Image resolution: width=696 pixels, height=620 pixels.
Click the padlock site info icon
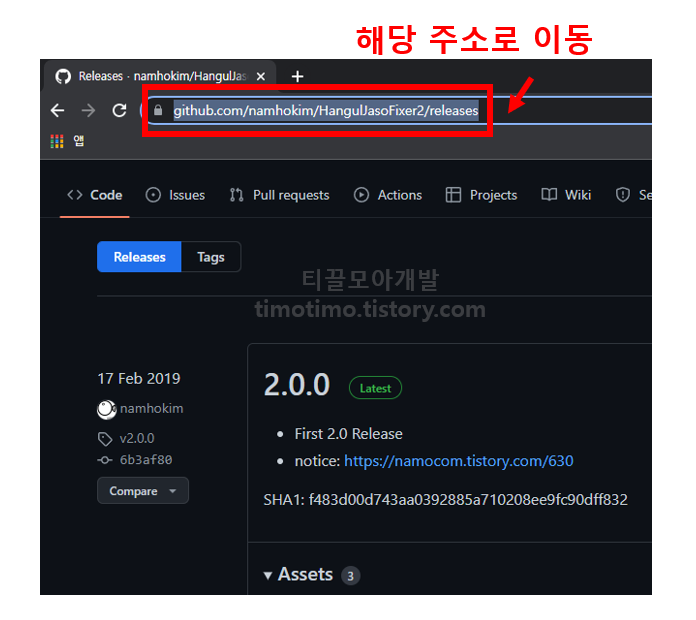(158, 110)
